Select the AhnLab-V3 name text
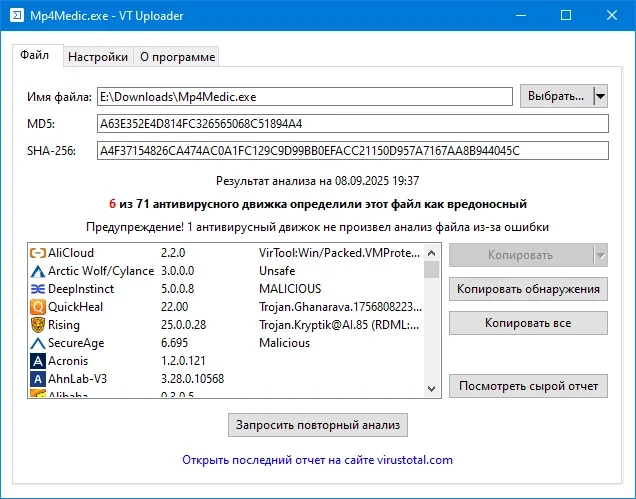 coord(77,379)
